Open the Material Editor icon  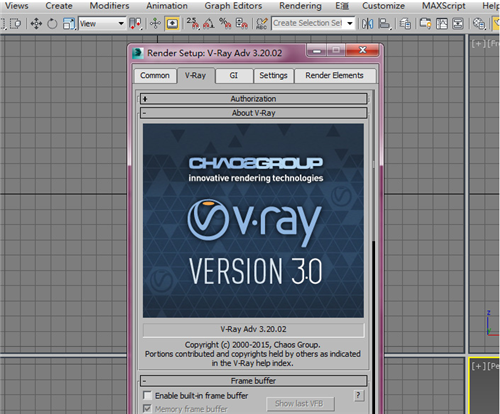pos(479,24)
